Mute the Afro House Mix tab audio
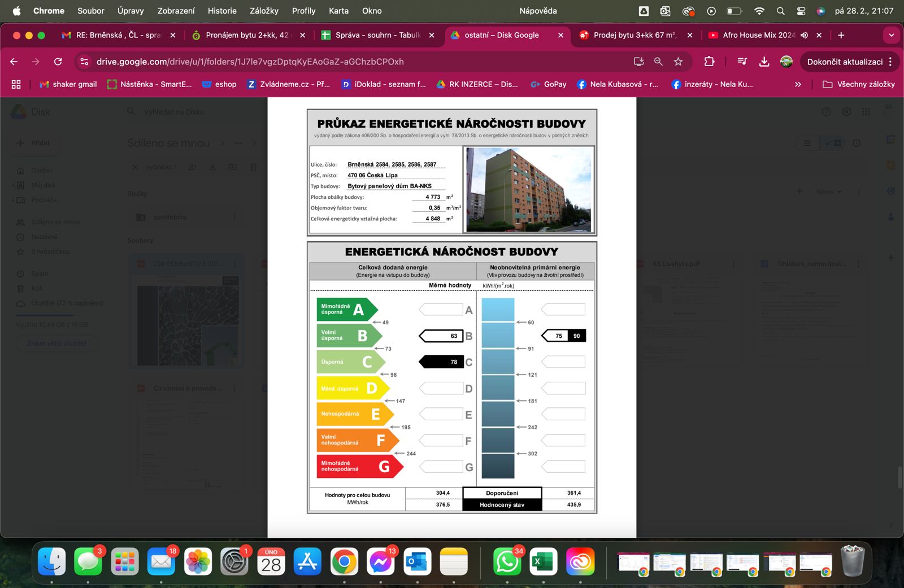This screenshot has width=904, height=588. pyautogui.click(x=804, y=35)
